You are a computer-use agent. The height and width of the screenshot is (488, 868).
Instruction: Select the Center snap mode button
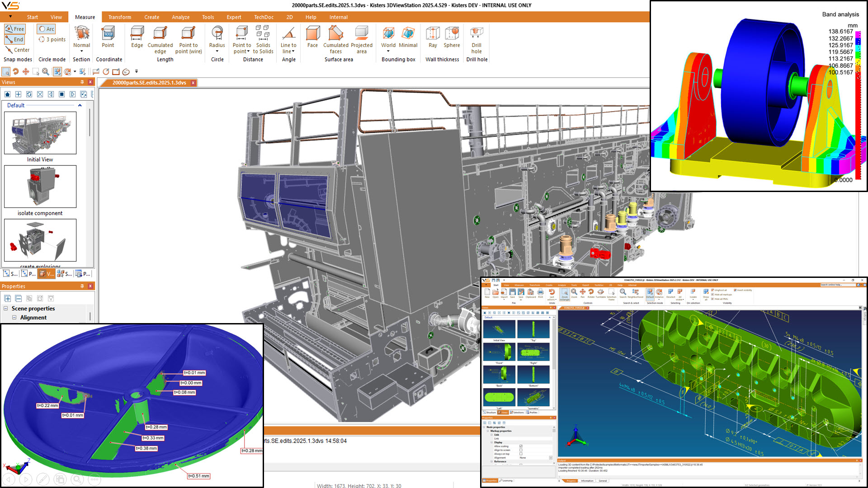point(17,50)
